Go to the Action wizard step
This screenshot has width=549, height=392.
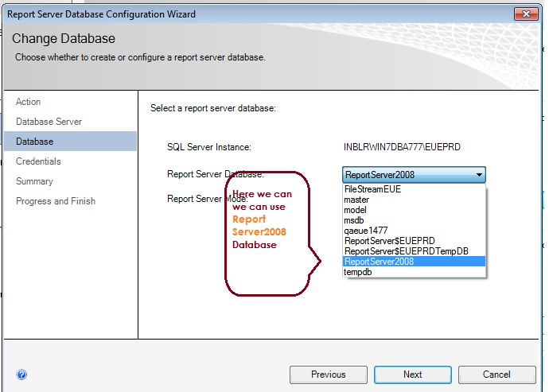pyautogui.click(x=29, y=102)
